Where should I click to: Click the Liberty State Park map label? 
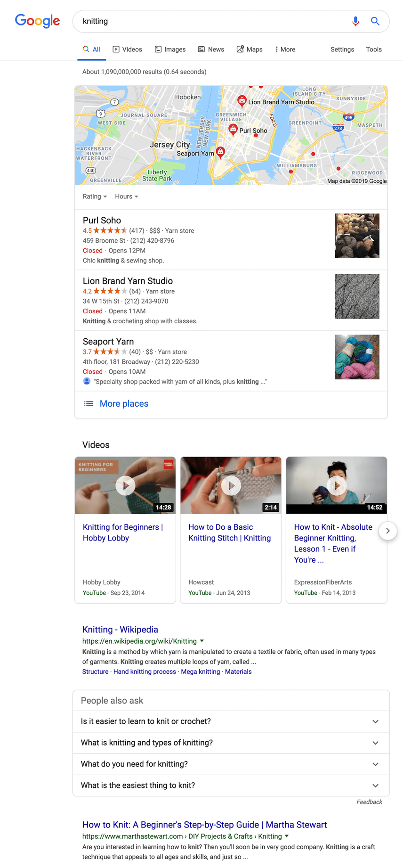(x=157, y=175)
